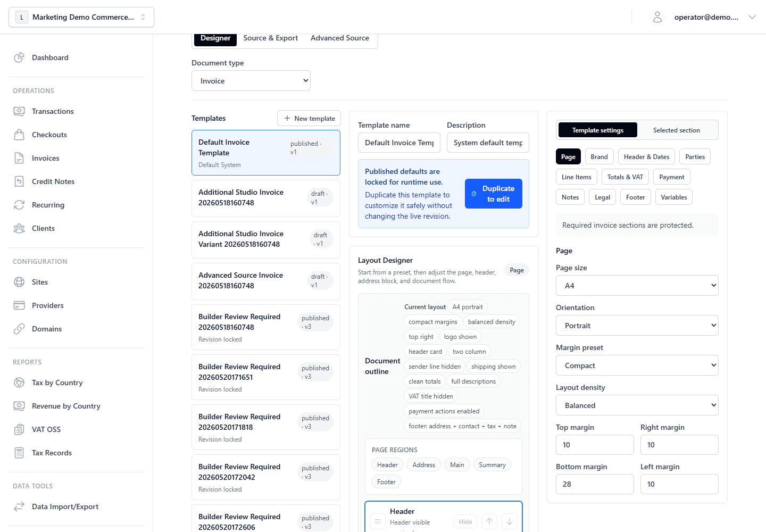Viewport: 766px width, 532px height.
Task: Move Header section down arrow
Action: [x=510, y=521]
